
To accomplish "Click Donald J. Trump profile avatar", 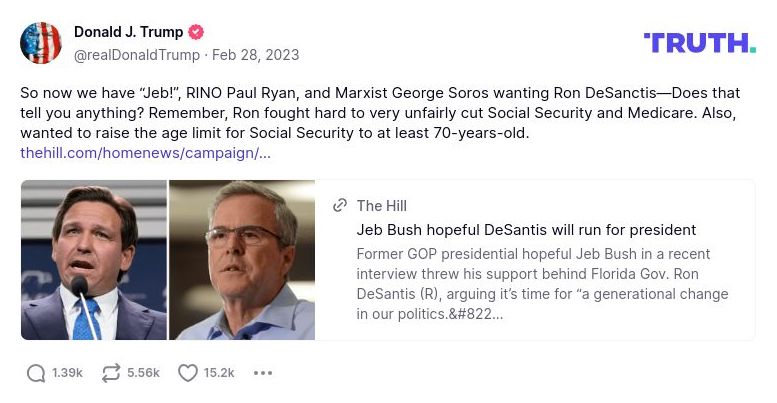I will pyautogui.click(x=41, y=43).
